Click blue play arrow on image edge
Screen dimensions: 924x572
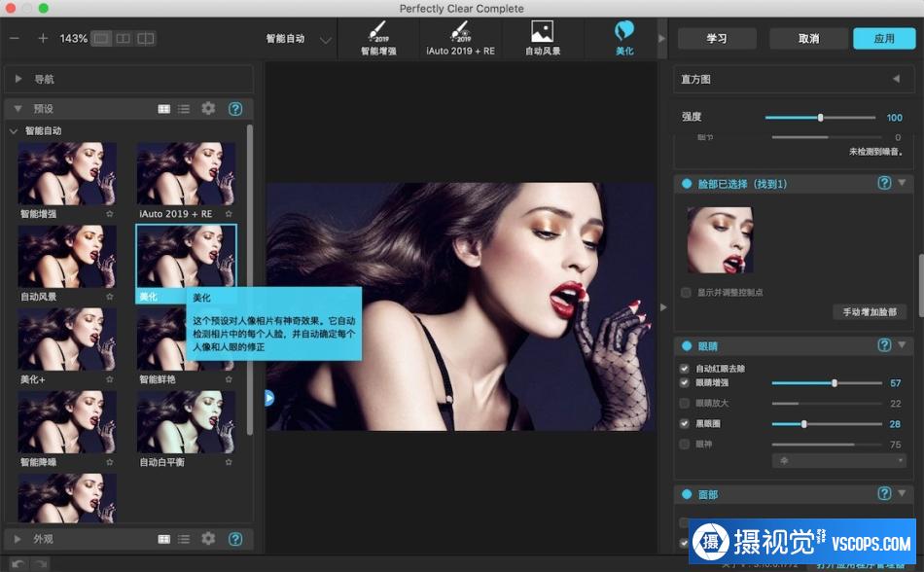[x=269, y=398]
